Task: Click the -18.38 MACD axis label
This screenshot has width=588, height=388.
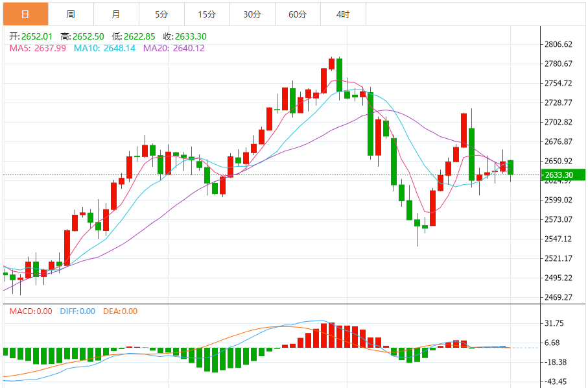Action: click(556, 363)
